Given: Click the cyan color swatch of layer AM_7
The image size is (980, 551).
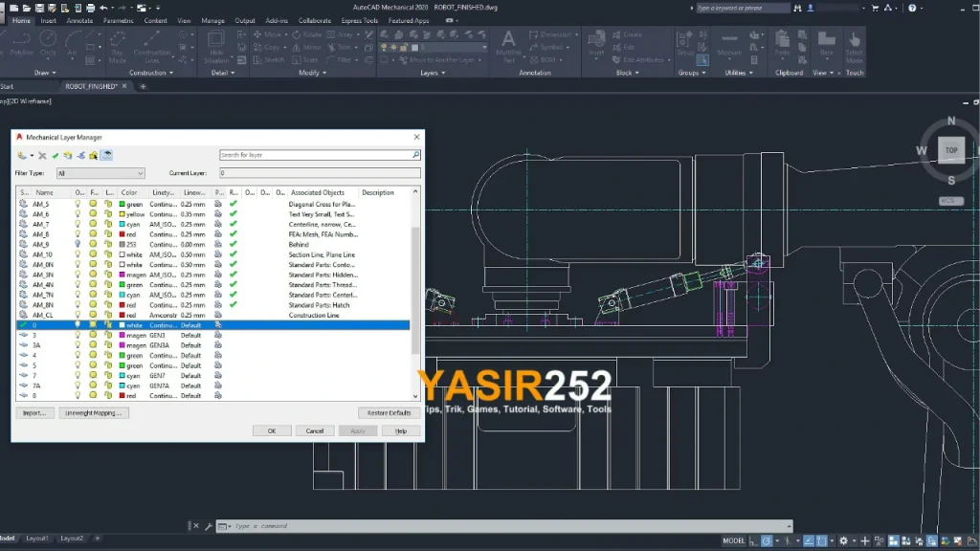Looking at the screenshot, I should (x=122, y=224).
